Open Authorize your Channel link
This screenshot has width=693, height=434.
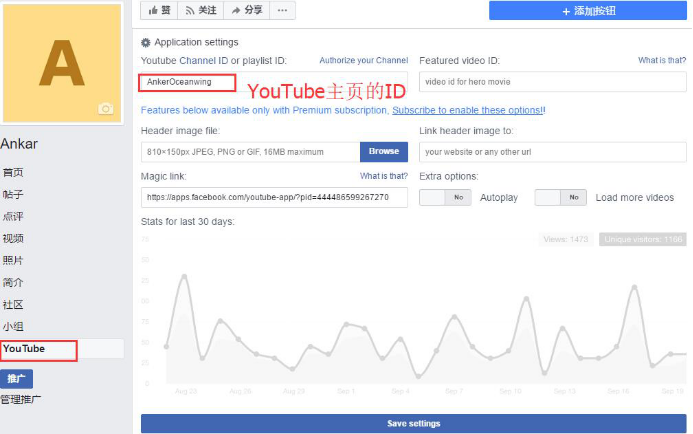(363, 61)
